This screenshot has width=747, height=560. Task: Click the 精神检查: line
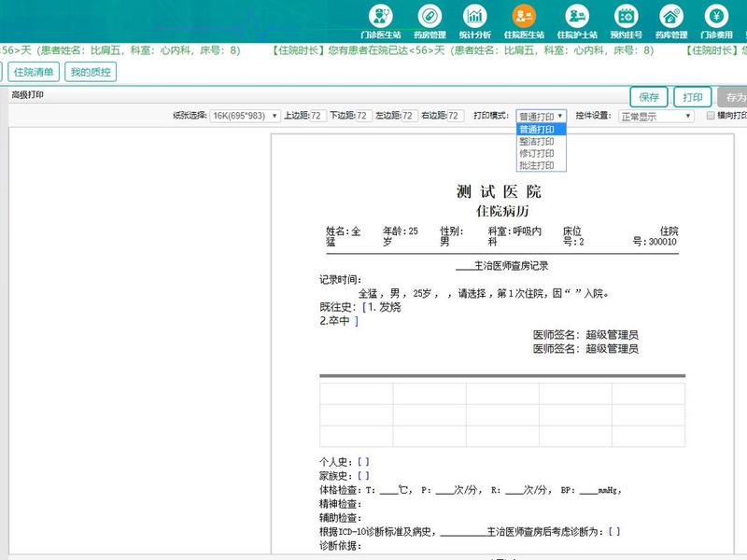tap(340, 503)
